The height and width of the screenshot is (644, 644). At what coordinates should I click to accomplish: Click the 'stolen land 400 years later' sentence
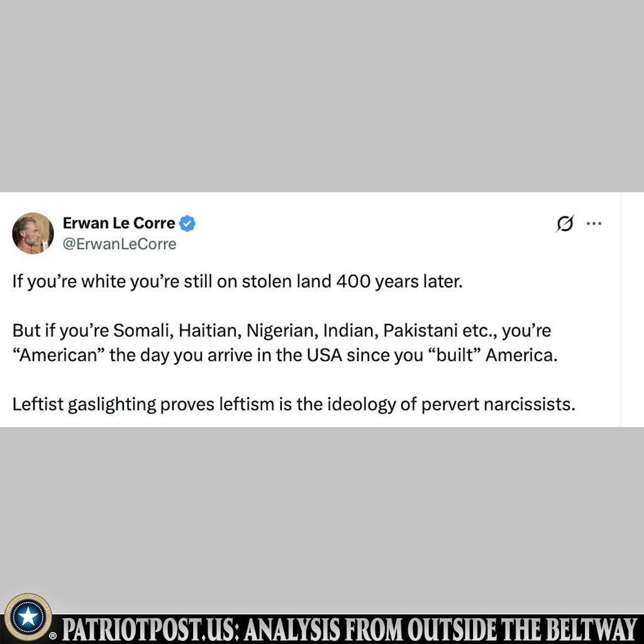point(237,282)
